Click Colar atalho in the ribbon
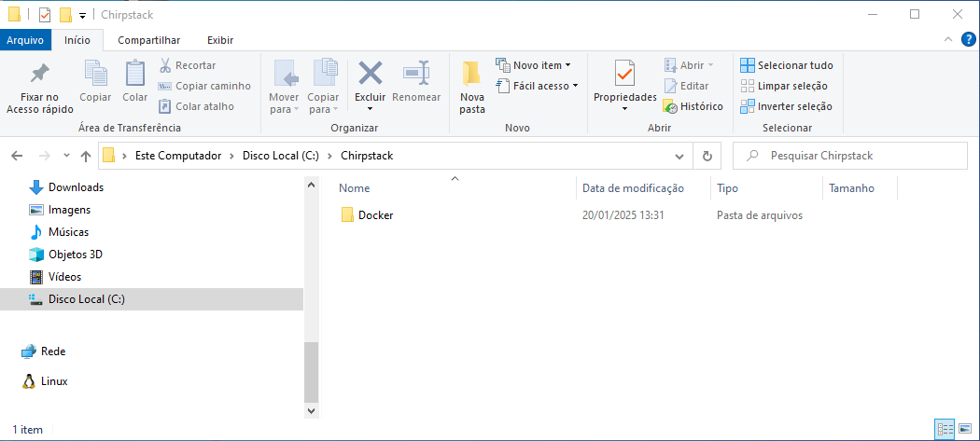 [x=196, y=106]
